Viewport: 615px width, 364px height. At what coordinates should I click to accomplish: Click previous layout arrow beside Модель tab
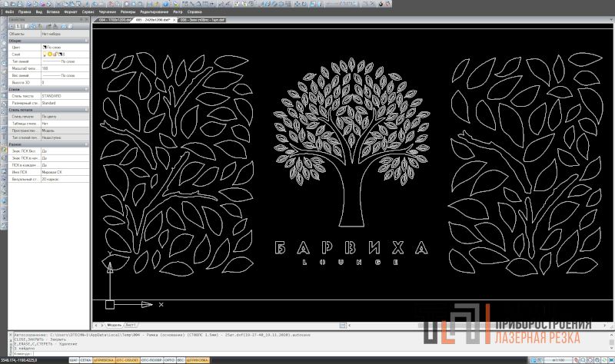click(97, 325)
